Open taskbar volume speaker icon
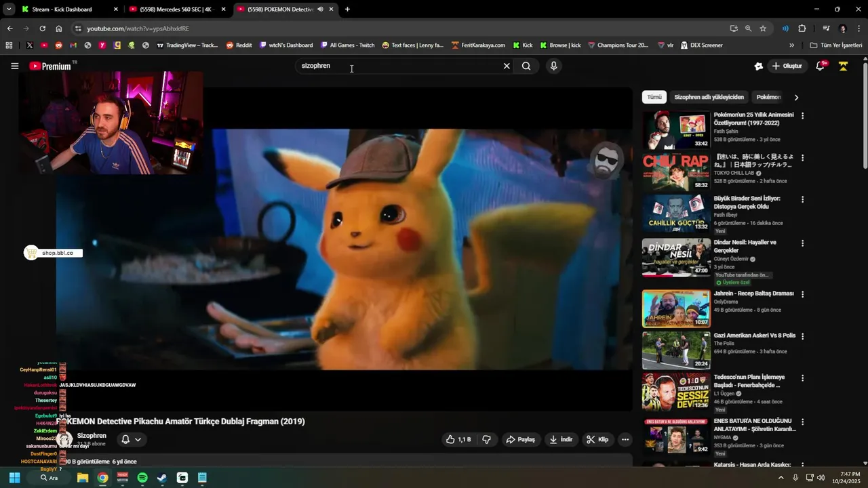 (821, 478)
